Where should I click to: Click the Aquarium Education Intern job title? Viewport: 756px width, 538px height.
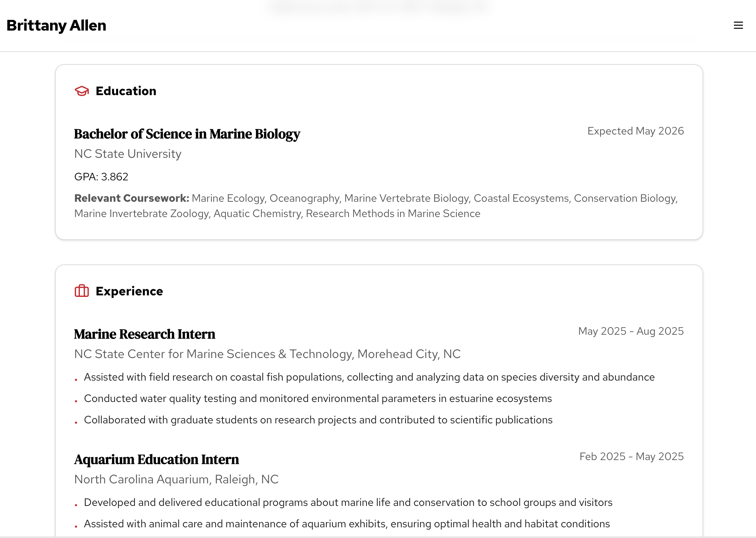click(157, 460)
